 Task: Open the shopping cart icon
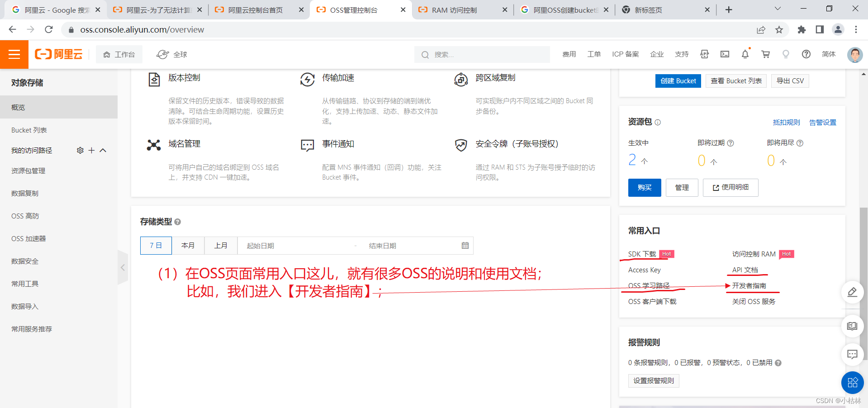click(765, 54)
